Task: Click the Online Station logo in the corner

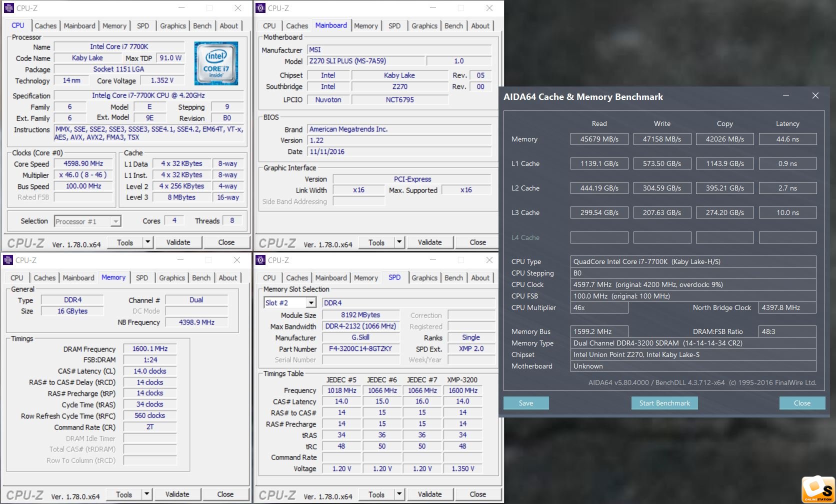Action: point(818,489)
